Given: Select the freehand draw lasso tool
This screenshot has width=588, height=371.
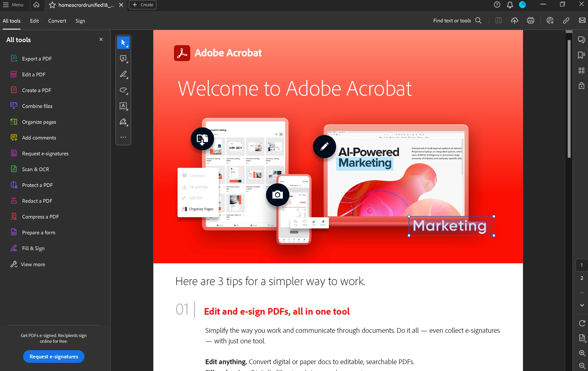Looking at the screenshot, I should tap(123, 90).
